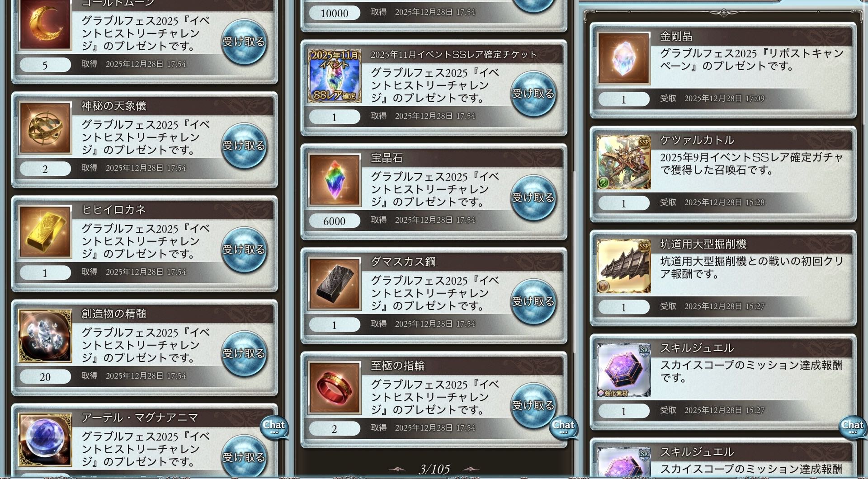Claim the 宝晶石 6000 with 受け取る
This screenshot has width=868, height=479.
(x=533, y=197)
